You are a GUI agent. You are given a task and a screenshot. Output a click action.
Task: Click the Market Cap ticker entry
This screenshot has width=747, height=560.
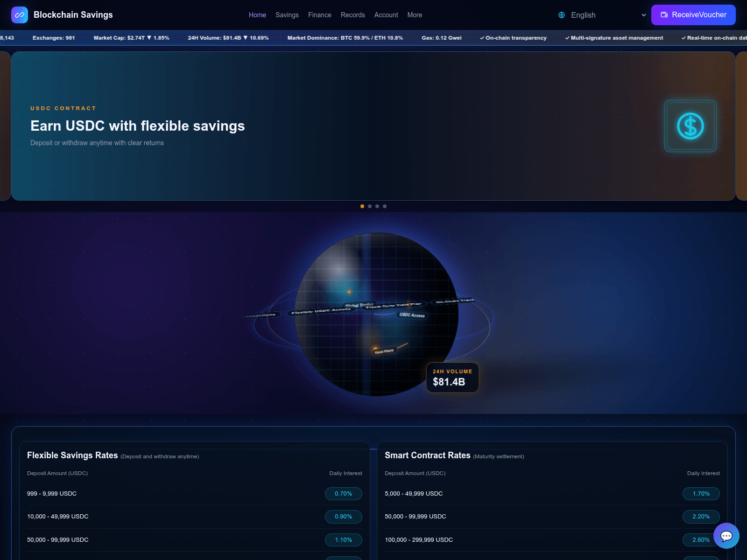point(131,38)
